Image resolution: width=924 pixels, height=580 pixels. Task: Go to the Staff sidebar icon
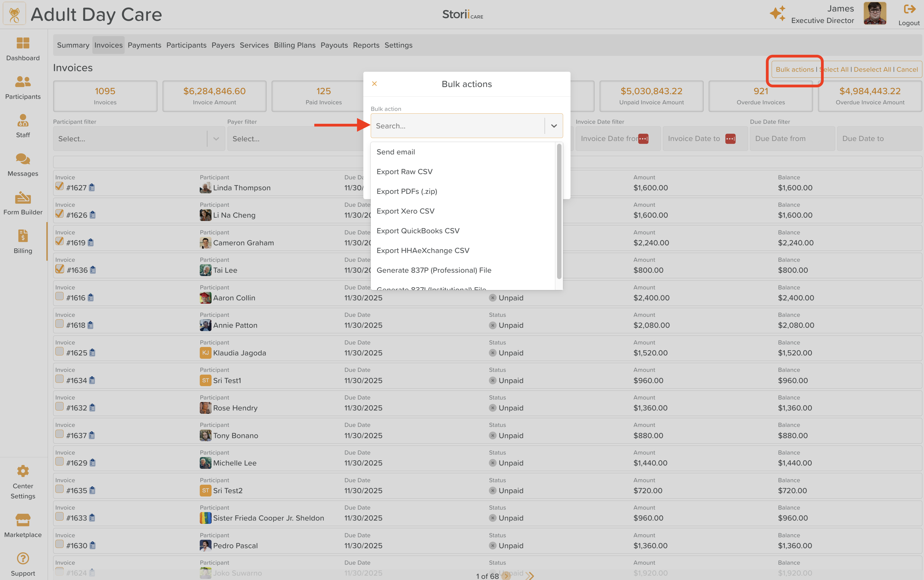[x=23, y=120]
